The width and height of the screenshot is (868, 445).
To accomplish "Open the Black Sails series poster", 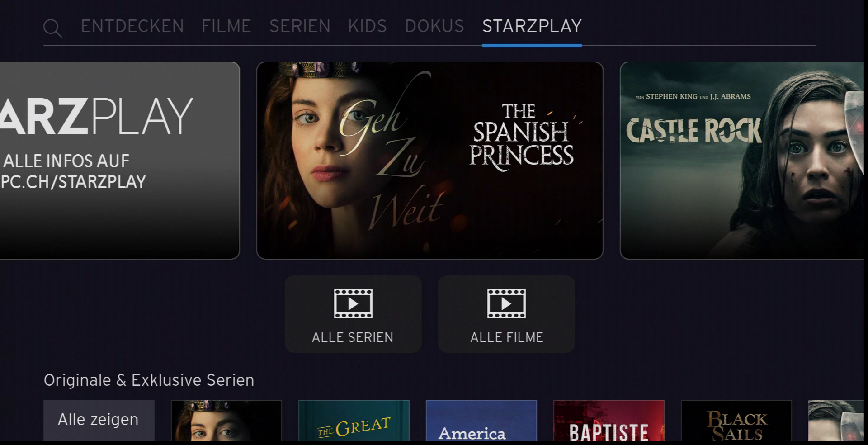I will click(736, 421).
